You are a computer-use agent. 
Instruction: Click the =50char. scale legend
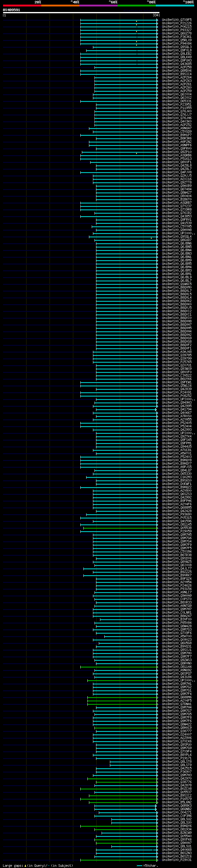click(148, 866)
